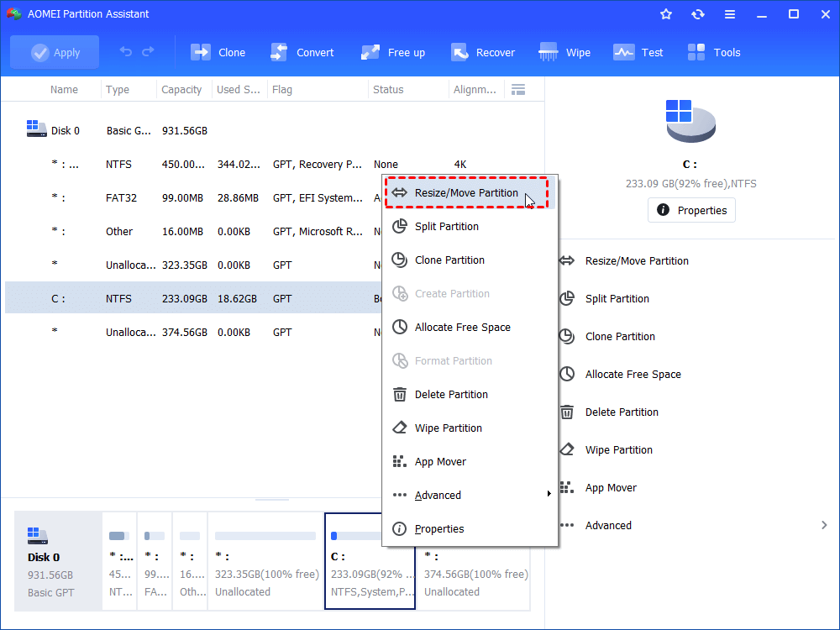Select the Clone tool in the toolbar
The image size is (840, 630).
click(x=218, y=51)
